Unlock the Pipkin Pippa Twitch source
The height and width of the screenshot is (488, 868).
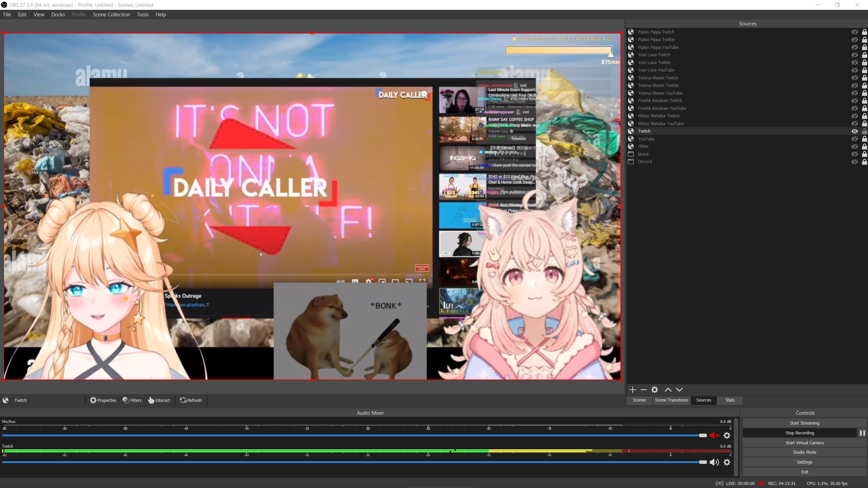[x=864, y=32]
